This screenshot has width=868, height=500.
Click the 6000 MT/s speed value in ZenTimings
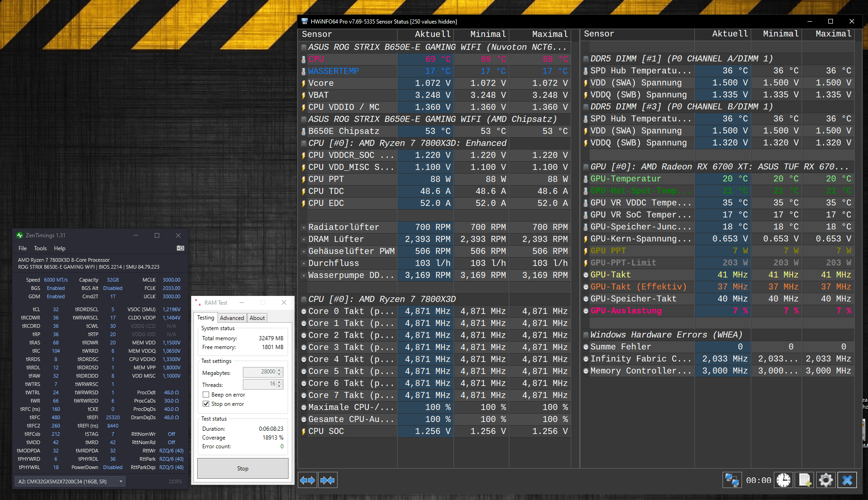(56, 280)
